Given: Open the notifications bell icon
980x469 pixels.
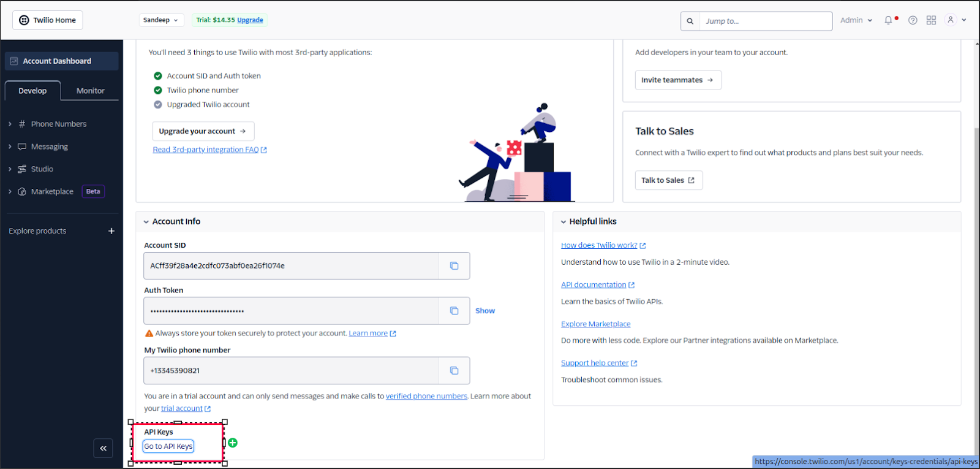Looking at the screenshot, I should [889, 20].
